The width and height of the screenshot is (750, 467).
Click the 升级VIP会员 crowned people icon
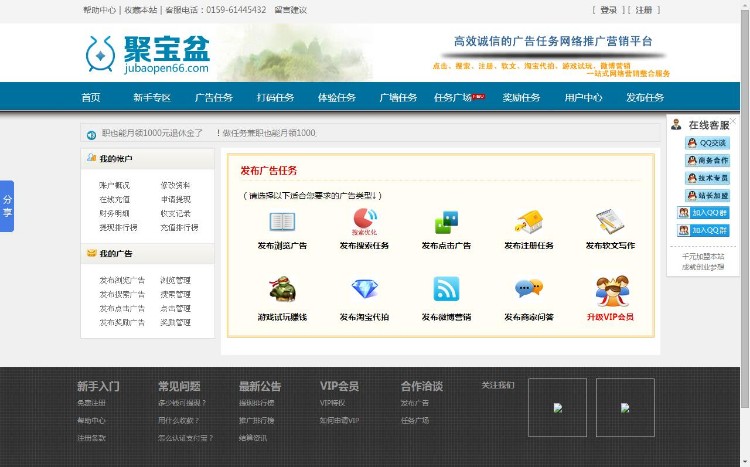point(612,290)
